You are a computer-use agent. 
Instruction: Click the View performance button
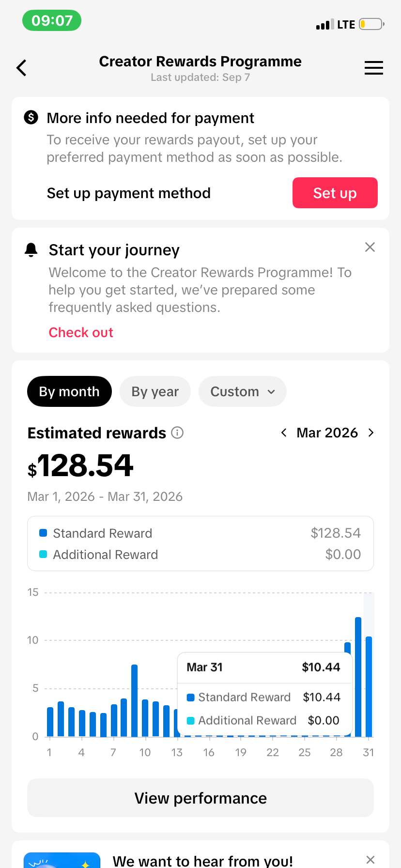(x=200, y=798)
